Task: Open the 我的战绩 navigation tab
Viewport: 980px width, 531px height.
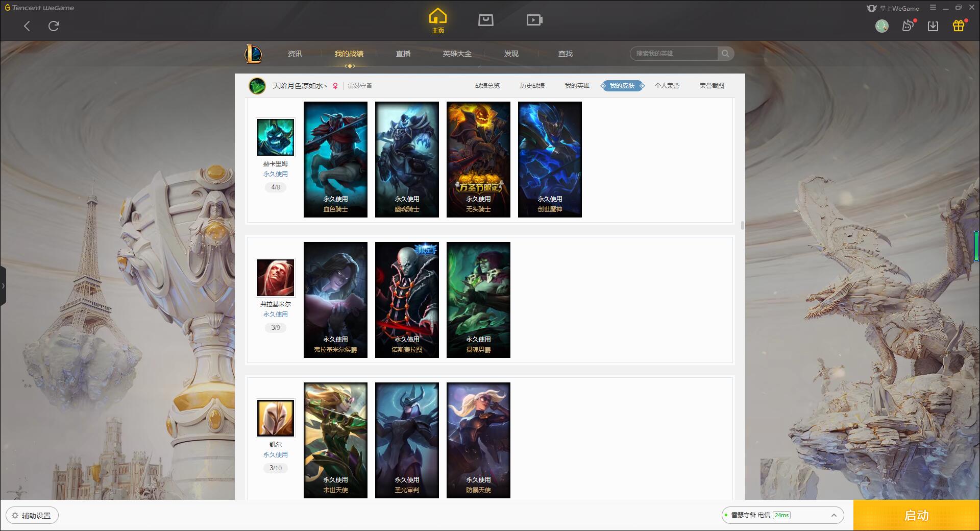Action: (x=349, y=54)
